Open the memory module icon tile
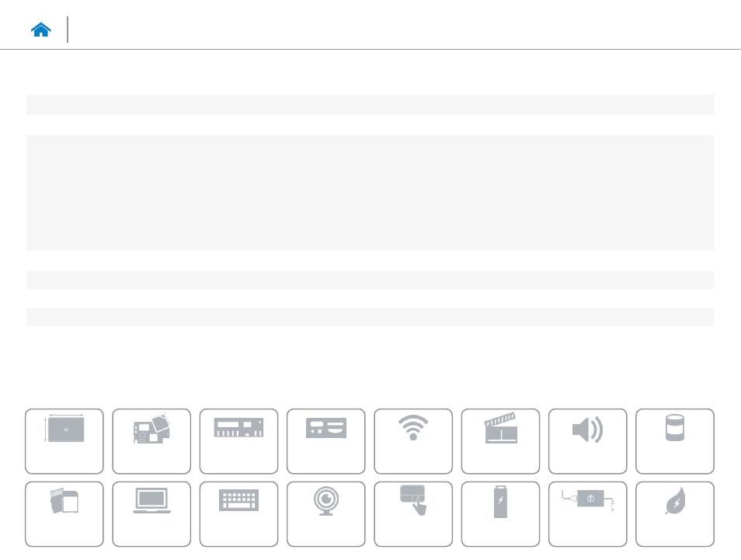Viewport: 741px width, 560px height. click(x=238, y=441)
